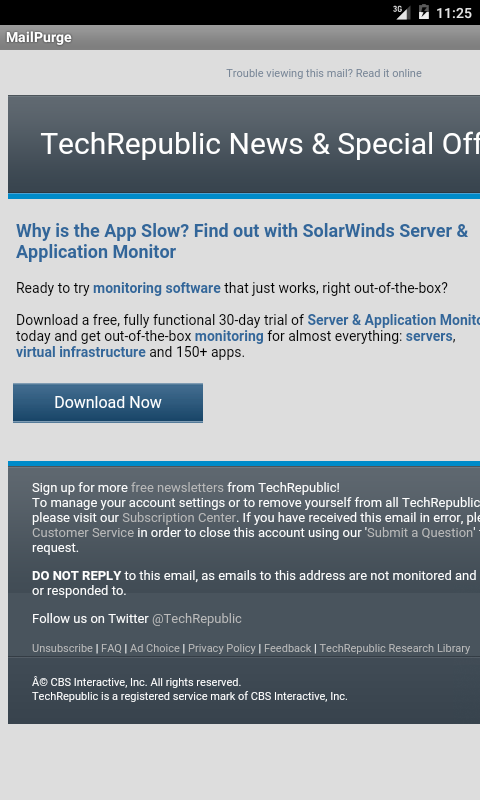Open the Customer Service link
Screen dimensions: 480x800
tap(83, 533)
